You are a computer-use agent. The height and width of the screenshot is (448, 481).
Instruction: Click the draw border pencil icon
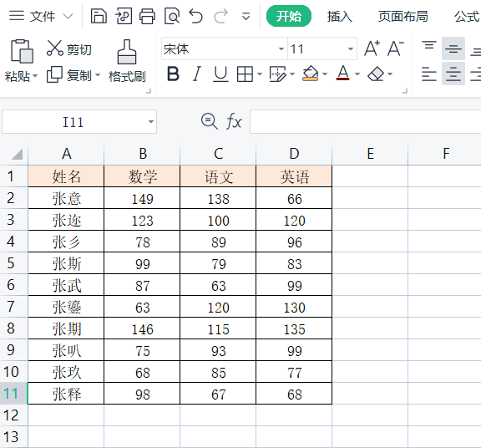pos(277,74)
